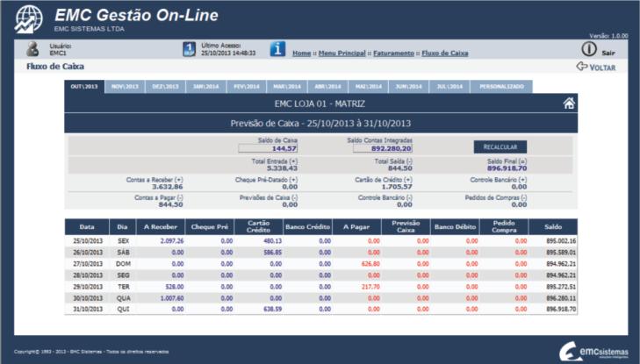
Task: Click Cartão Crédito value 480,13
Action: coord(273,241)
